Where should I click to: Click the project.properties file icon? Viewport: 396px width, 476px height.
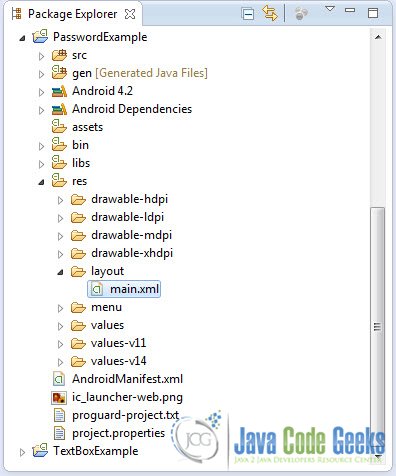tap(59, 433)
